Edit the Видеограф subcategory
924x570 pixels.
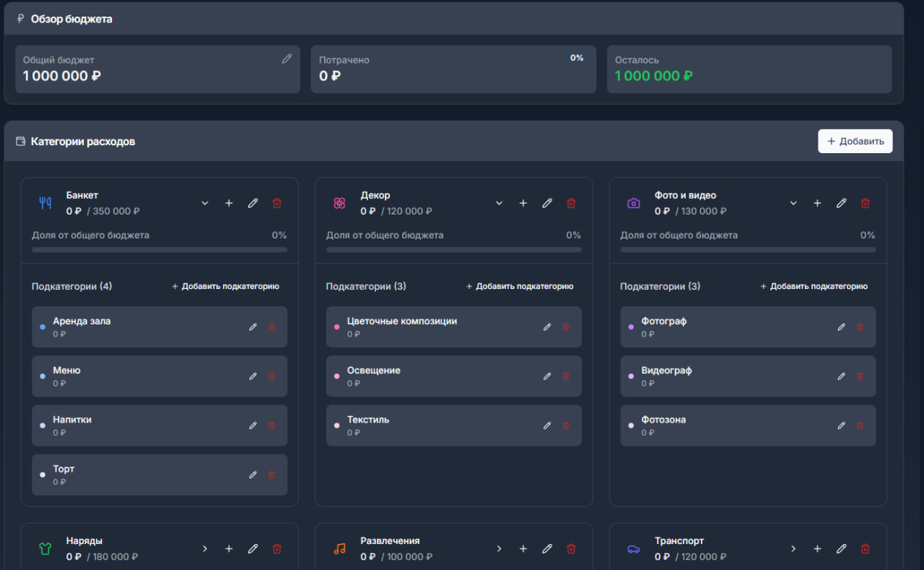tap(841, 376)
